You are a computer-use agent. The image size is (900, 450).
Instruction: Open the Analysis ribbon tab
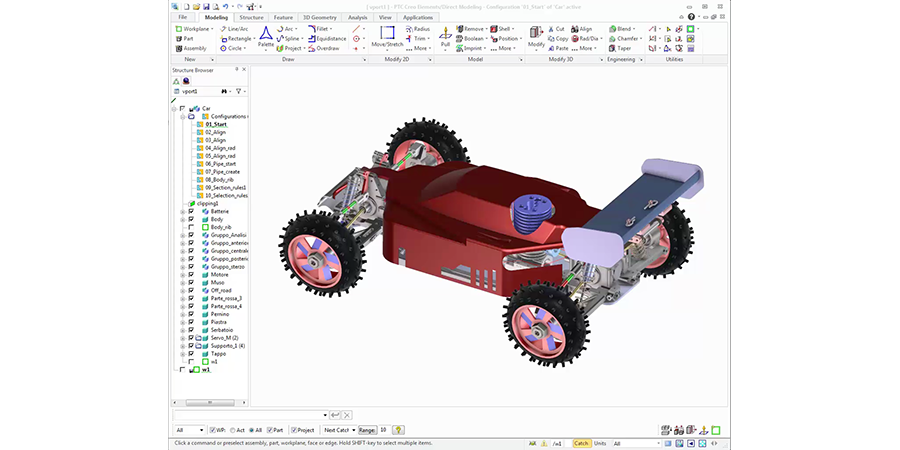click(357, 17)
